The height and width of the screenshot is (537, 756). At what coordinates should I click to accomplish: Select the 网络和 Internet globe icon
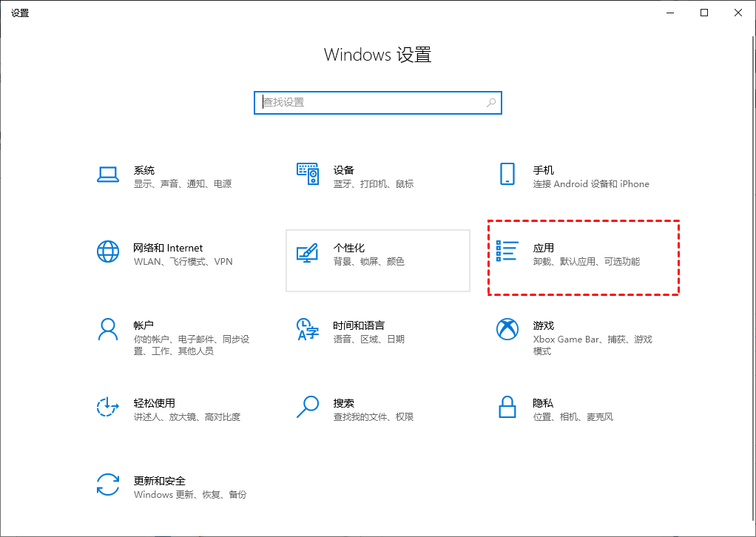click(108, 252)
